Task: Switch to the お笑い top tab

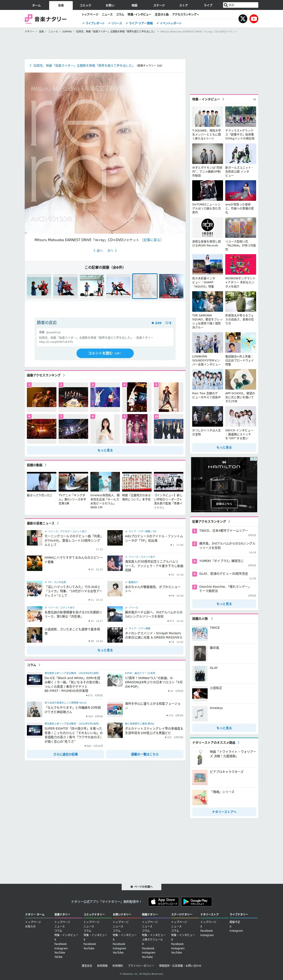Action: click(110, 5)
